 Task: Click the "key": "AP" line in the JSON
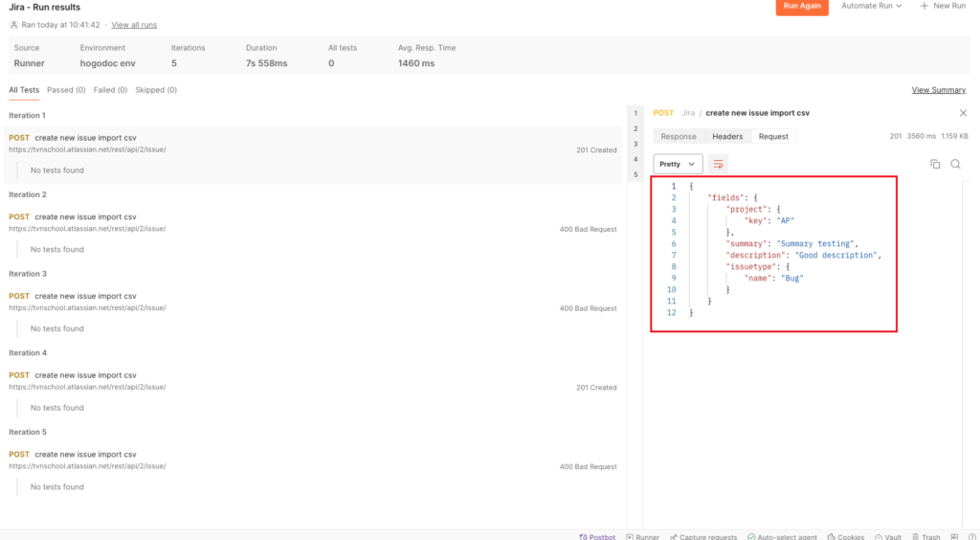pyautogui.click(x=768, y=220)
